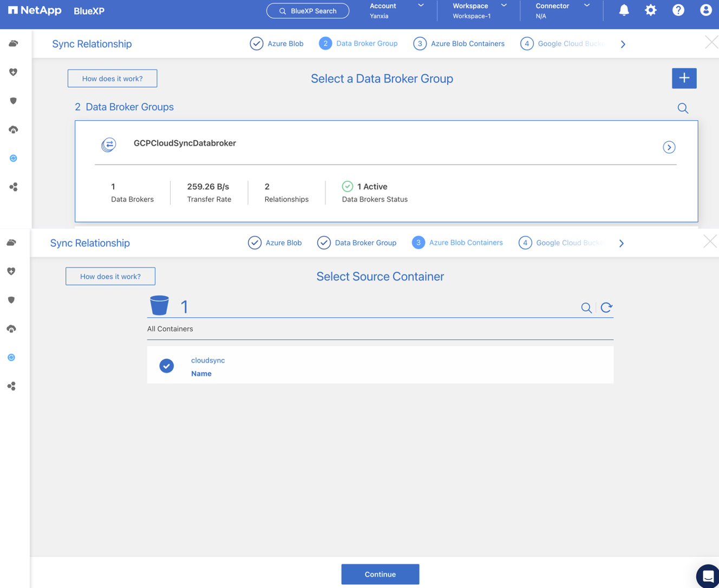This screenshot has height=588, width=719.
Task: Open the notifications bell
Action: point(624,10)
